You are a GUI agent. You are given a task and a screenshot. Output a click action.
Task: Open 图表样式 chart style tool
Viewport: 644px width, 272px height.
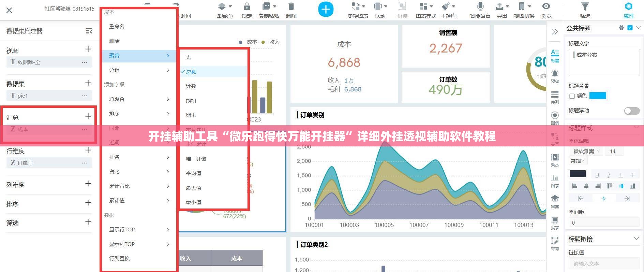pos(426,11)
